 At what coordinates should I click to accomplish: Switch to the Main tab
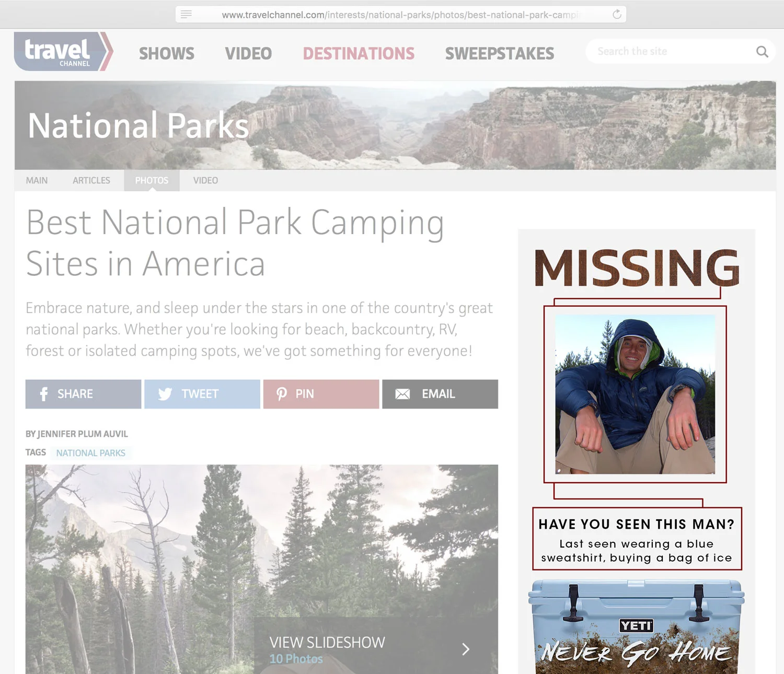pos(37,180)
